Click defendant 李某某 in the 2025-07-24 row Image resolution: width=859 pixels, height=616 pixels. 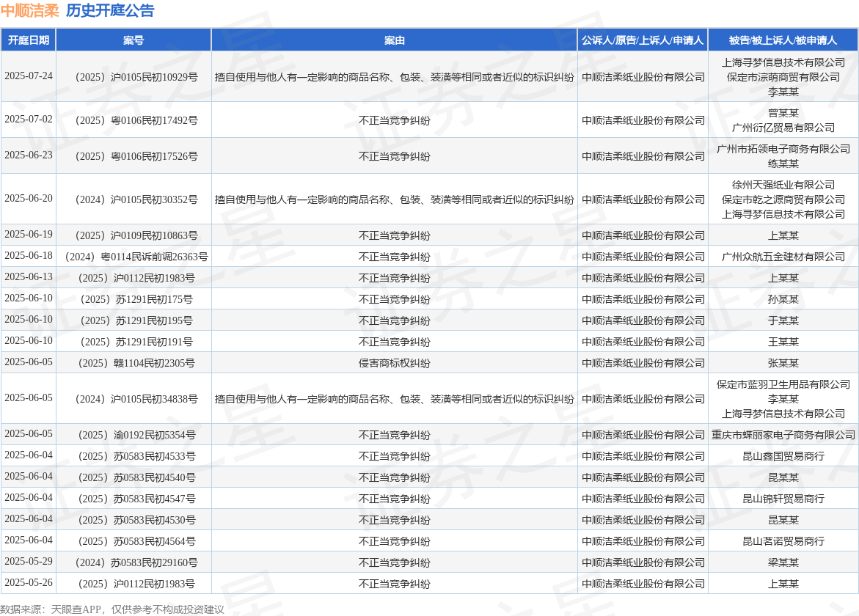[783, 92]
